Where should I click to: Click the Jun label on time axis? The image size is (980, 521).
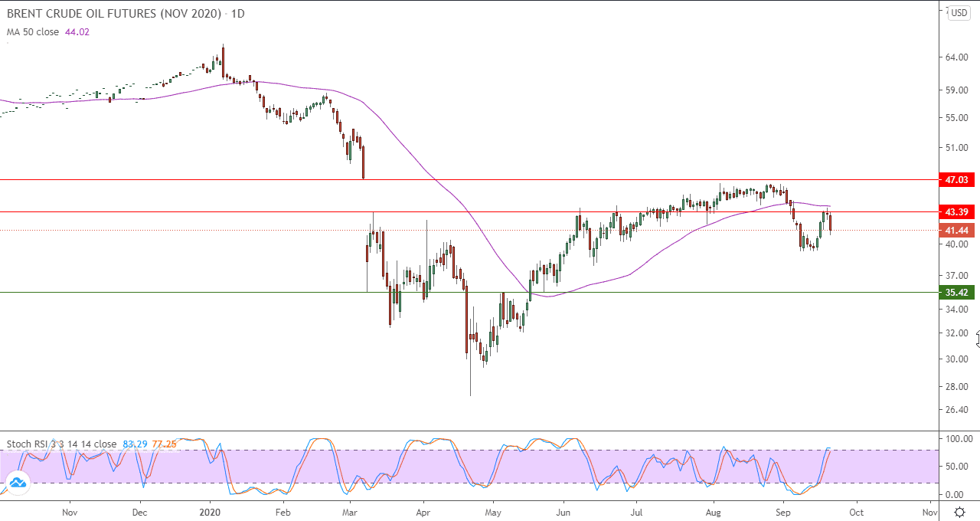coord(563,511)
